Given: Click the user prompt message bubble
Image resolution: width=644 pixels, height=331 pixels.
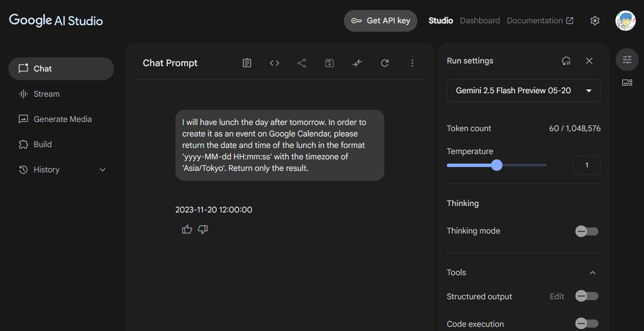Looking at the screenshot, I should coord(279,145).
